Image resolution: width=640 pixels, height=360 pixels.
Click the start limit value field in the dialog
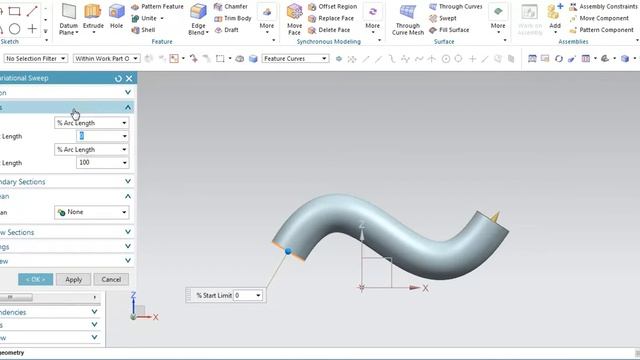pyautogui.click(x=102, y=136)
